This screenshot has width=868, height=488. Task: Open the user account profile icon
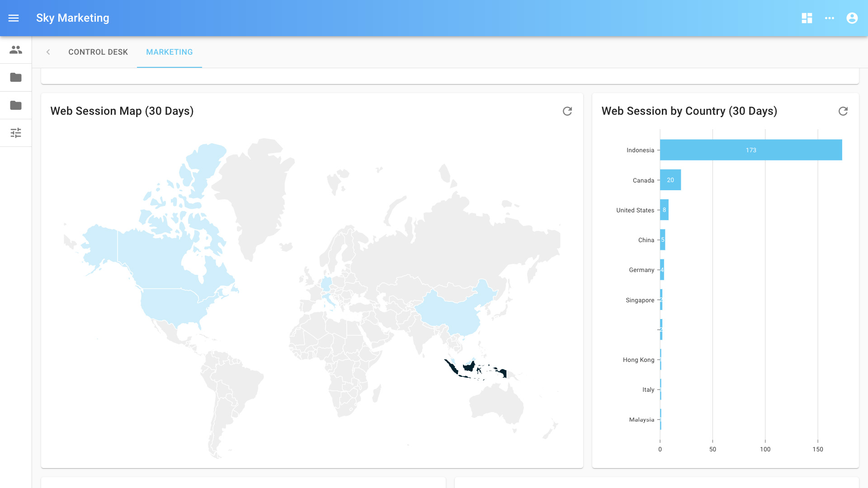point(852,18)
